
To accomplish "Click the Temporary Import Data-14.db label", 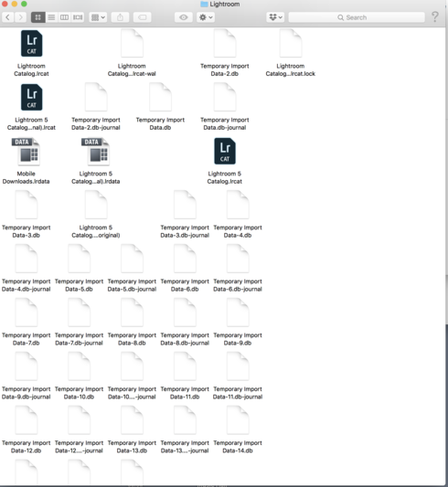I will point(238,447).
